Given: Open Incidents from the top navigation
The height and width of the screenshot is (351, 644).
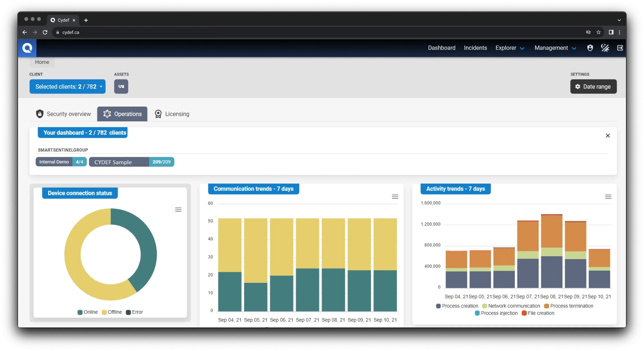Looking at the screenshot, I should pos(475,48).
